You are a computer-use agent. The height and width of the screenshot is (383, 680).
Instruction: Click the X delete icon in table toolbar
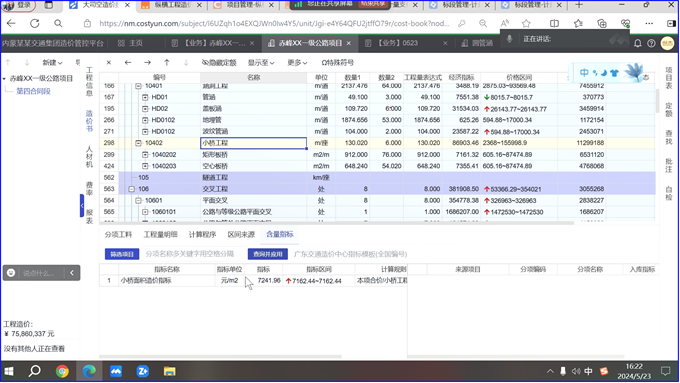pyautogui.click(x=109, y=62)
